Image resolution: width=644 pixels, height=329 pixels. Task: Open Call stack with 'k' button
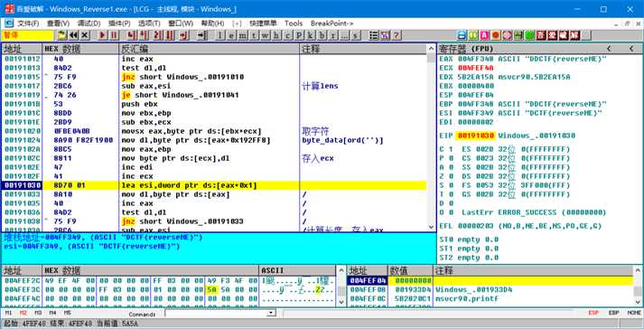tap(311, 35)
